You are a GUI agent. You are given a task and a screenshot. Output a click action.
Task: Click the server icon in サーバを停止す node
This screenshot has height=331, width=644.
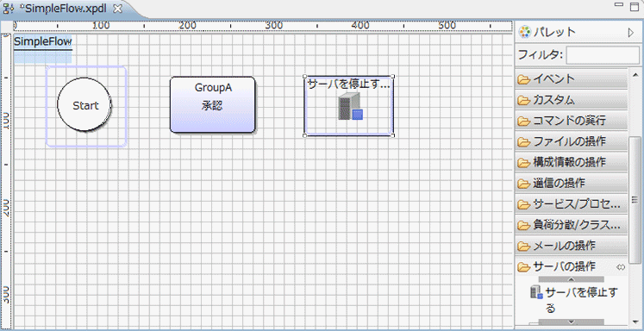pyautogui.click(x=350, y=106)
